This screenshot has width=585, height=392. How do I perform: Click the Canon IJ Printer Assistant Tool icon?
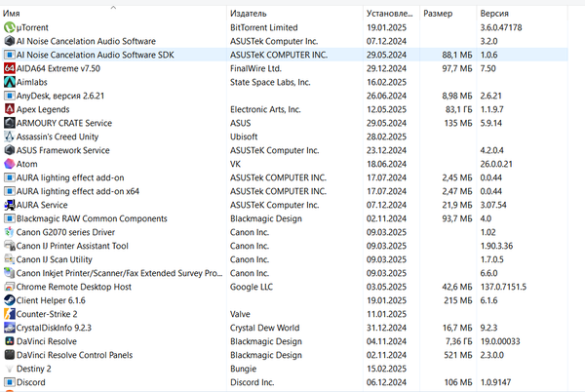10,246
